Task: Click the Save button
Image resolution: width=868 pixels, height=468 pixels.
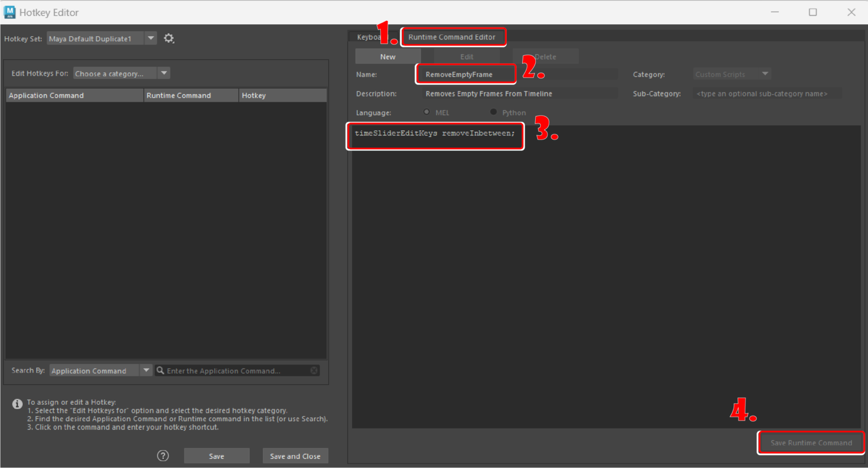Action: [x=216, y=456]
